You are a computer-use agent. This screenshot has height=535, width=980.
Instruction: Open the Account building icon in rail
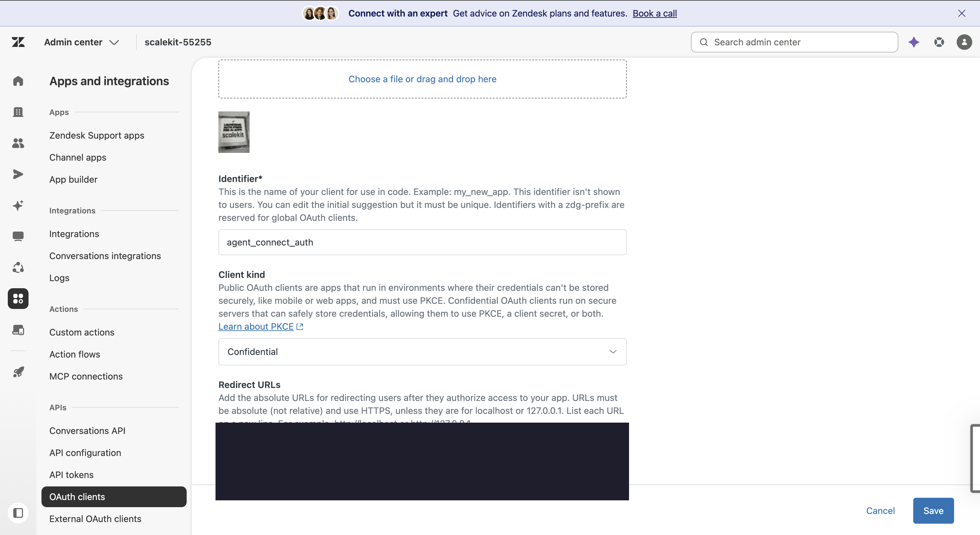coord(18,112)
